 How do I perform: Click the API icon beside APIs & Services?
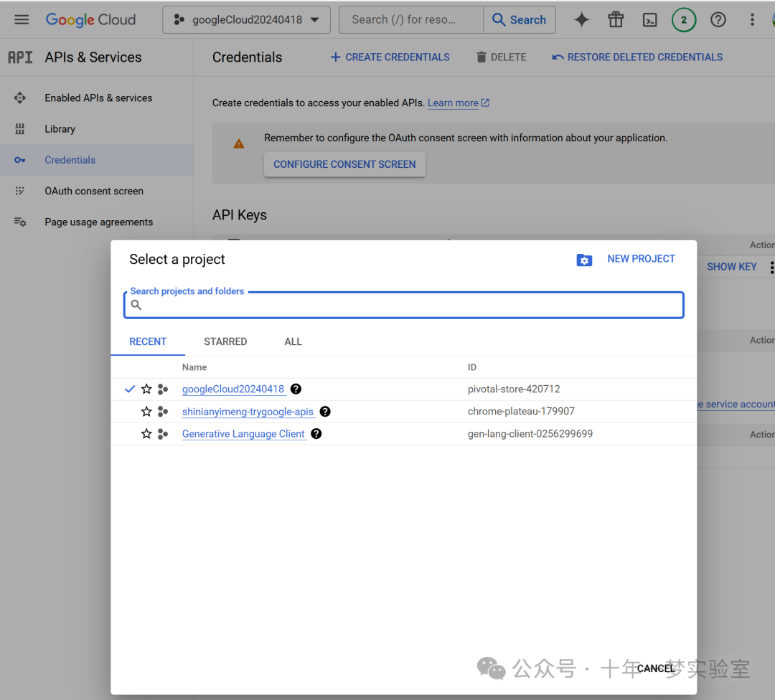[20, 57]
